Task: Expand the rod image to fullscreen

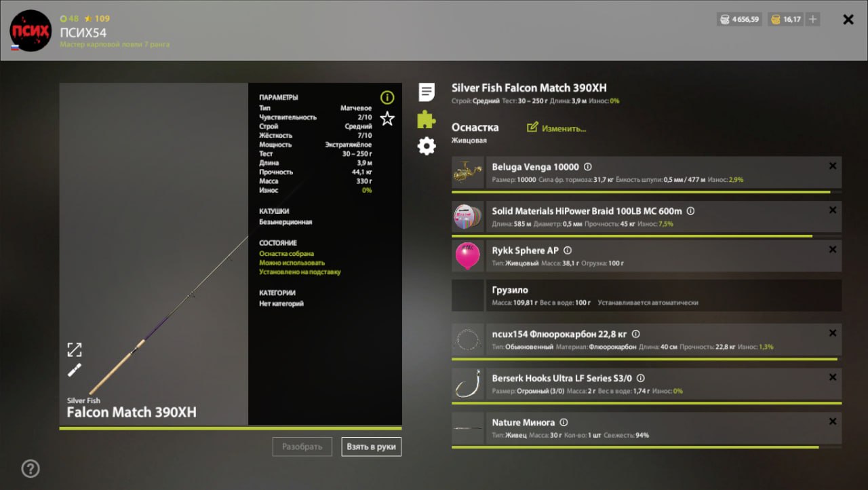Action: pyautogui.click(x=75, y=350)
